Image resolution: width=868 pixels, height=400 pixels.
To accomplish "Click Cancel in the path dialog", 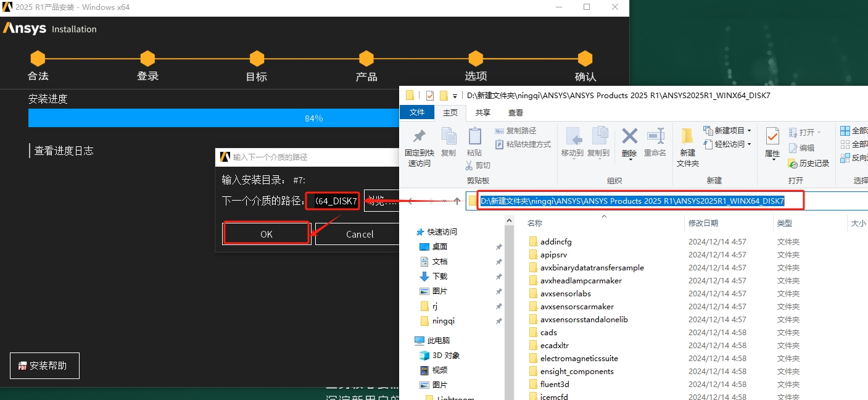I will (x=358, y=234).
